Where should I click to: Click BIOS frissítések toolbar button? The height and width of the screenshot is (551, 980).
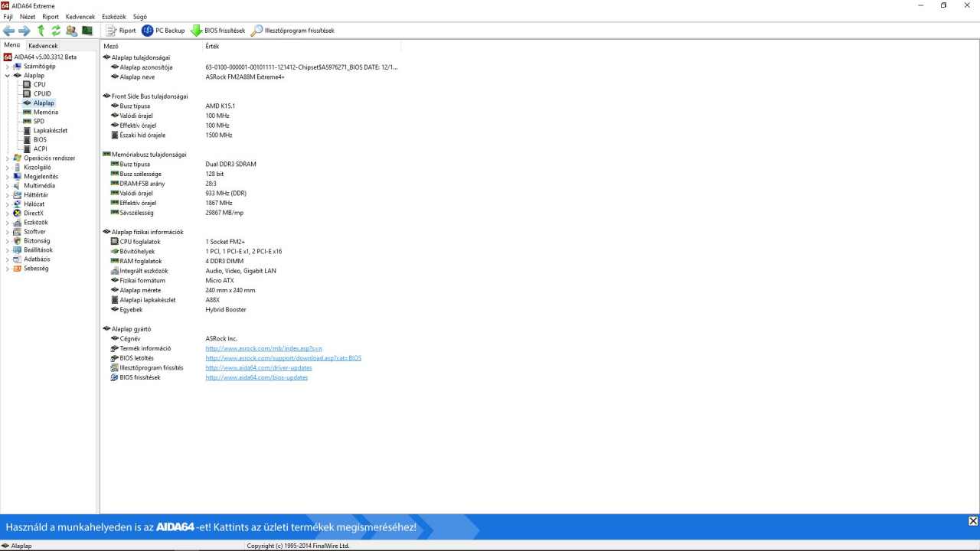(x=218, y=31)
